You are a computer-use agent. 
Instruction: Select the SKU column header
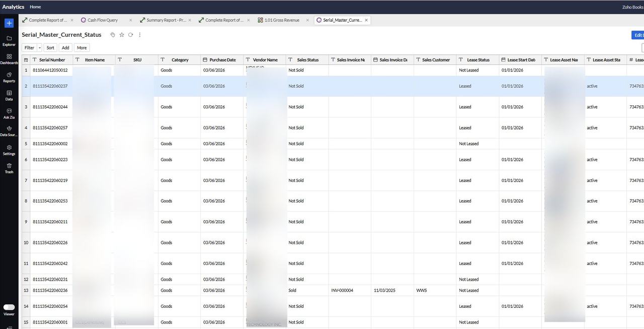pos(137,59)
